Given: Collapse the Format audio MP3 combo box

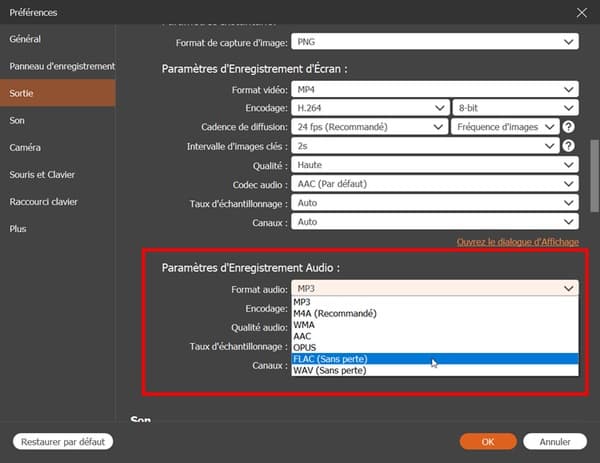Looking at the screenshot, I should pos(435,288).
